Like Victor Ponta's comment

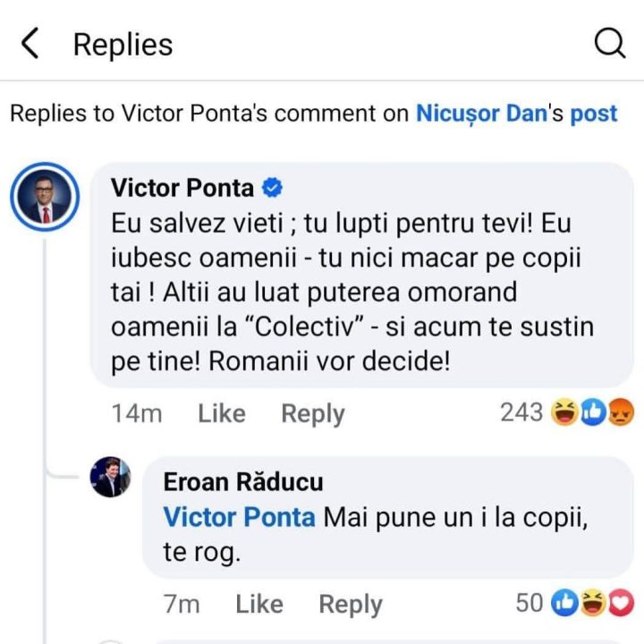pyautogui.click(x=221, y=413)
